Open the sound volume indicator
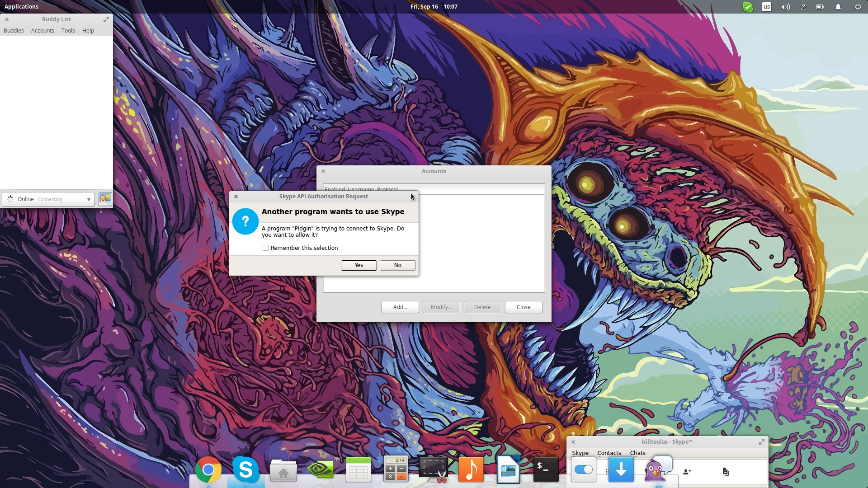 coord(785,7)
